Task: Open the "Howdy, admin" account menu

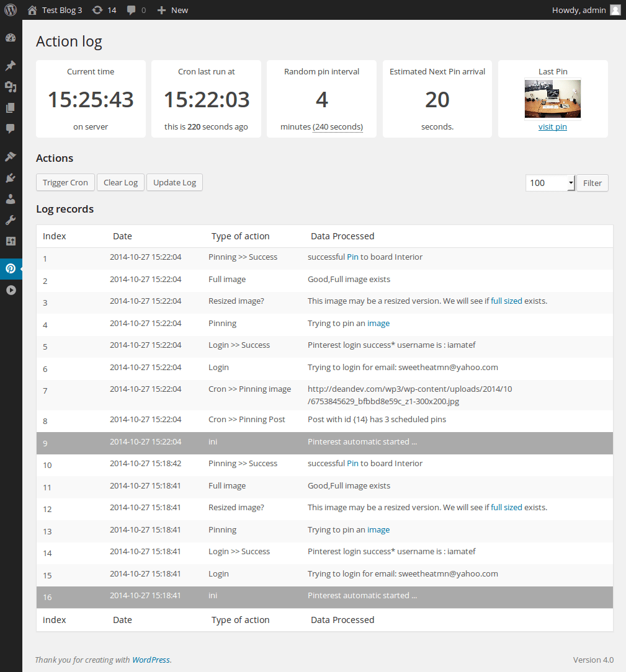Action: coord(579,10)
